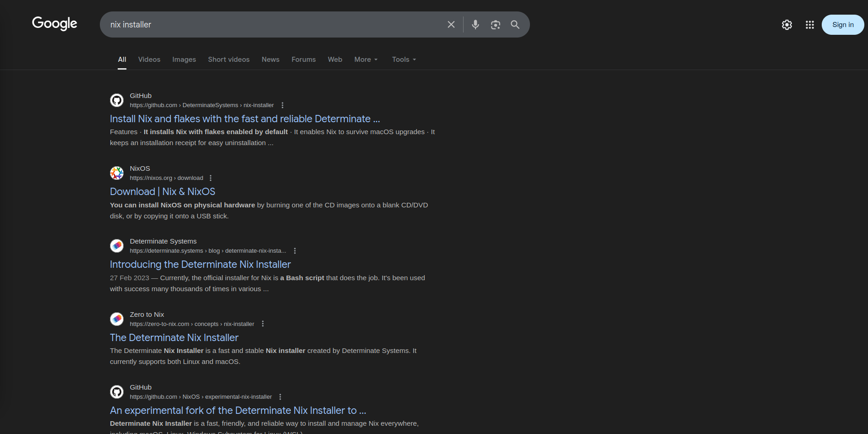The height and width of the screenshot is (434, 868).
Task: Click the Google logo
Action: [55, 23]
